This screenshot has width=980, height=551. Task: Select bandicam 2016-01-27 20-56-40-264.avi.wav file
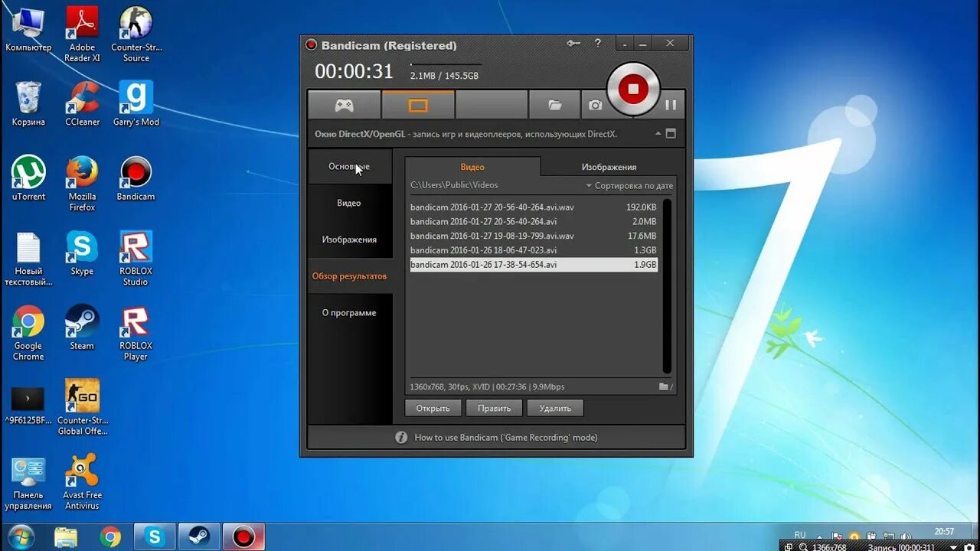[534, 207]
